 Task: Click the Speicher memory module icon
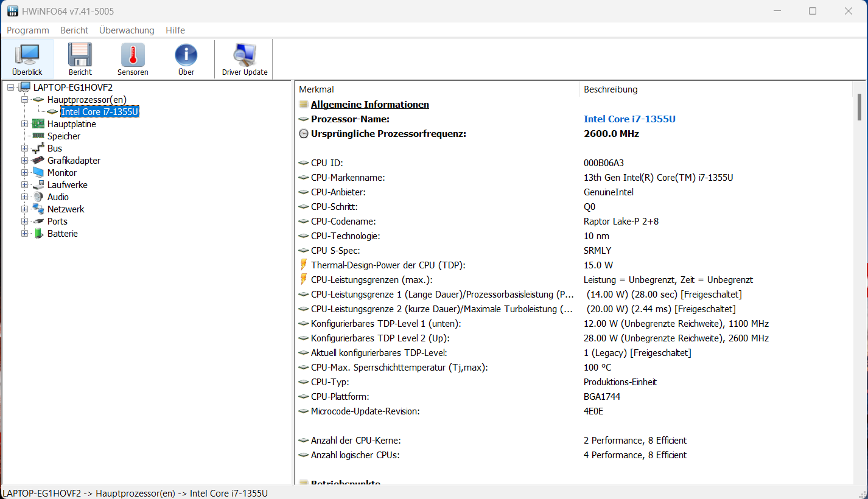coord(38,136)
